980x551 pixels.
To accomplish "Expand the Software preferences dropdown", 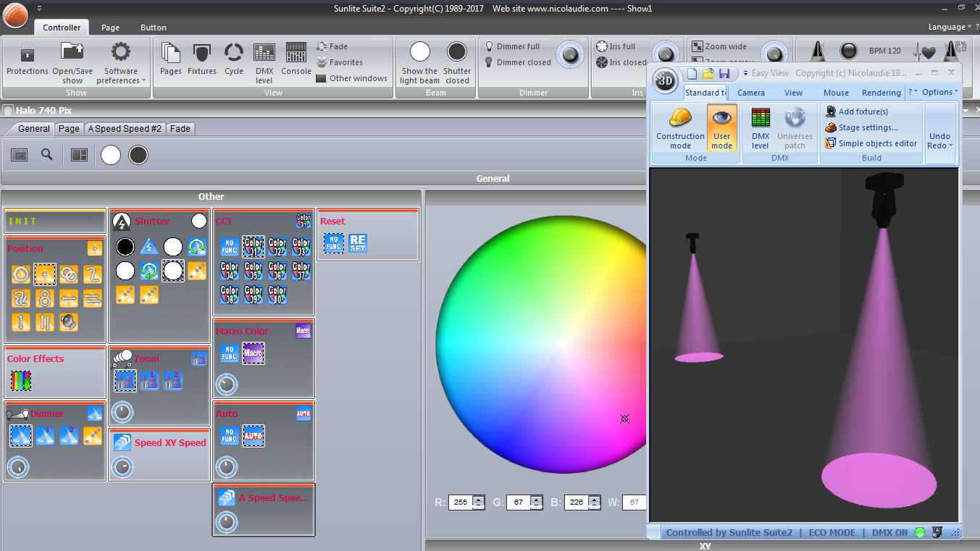I will tap(121, 63).
